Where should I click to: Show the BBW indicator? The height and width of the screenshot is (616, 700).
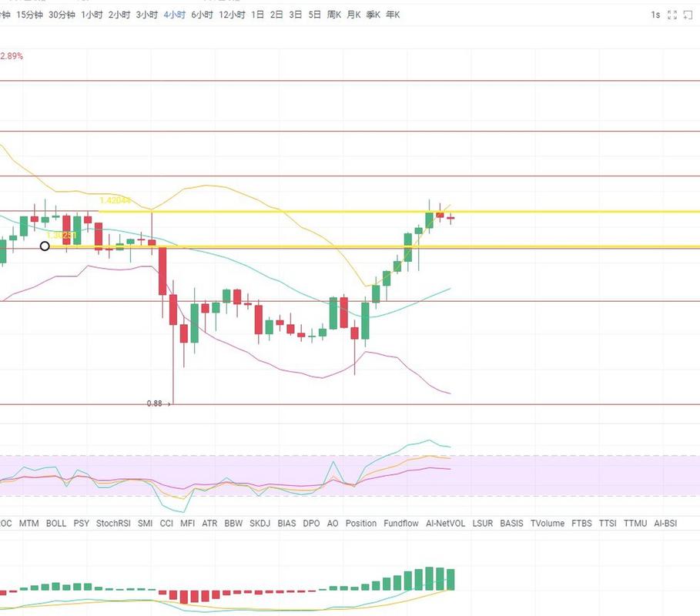coord(233,523)
